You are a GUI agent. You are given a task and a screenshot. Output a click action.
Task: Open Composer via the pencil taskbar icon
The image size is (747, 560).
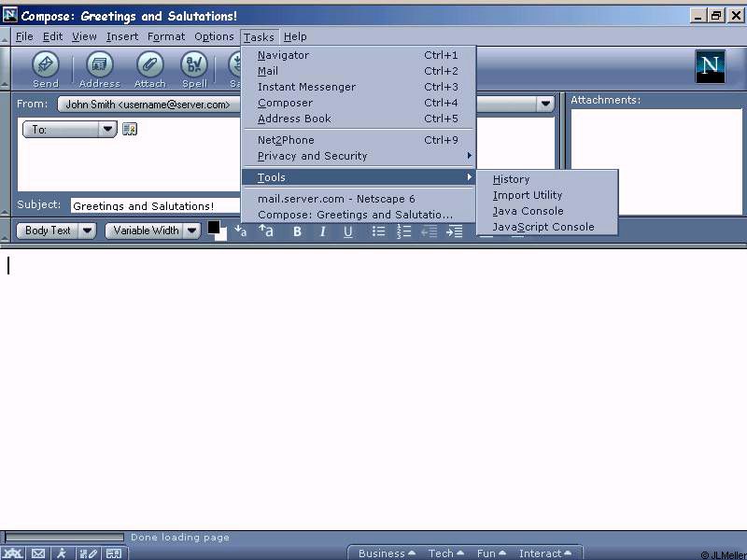point(88,553)
